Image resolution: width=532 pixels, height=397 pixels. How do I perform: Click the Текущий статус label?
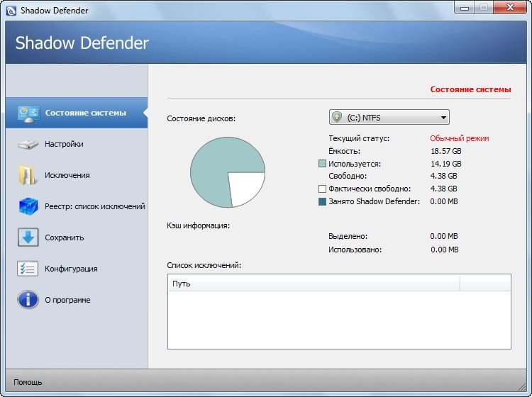click(x=359, y=138)
